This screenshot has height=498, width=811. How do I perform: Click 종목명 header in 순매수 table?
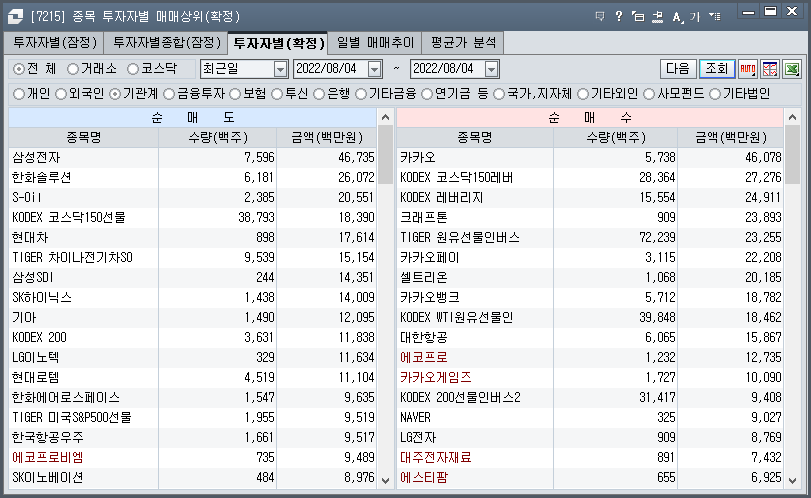475,138
